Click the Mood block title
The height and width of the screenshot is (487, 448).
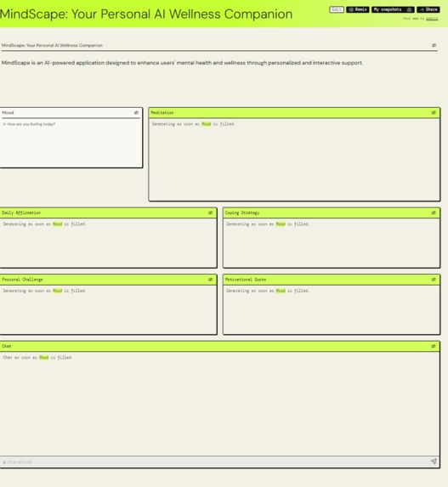pos(8,113)
